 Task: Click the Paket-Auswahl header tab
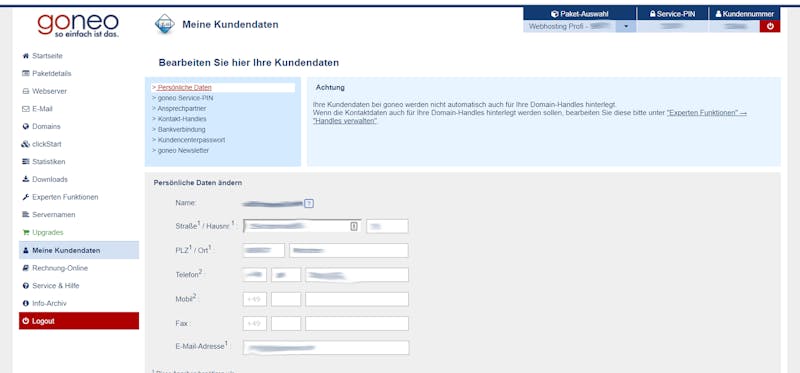(580, 14)
